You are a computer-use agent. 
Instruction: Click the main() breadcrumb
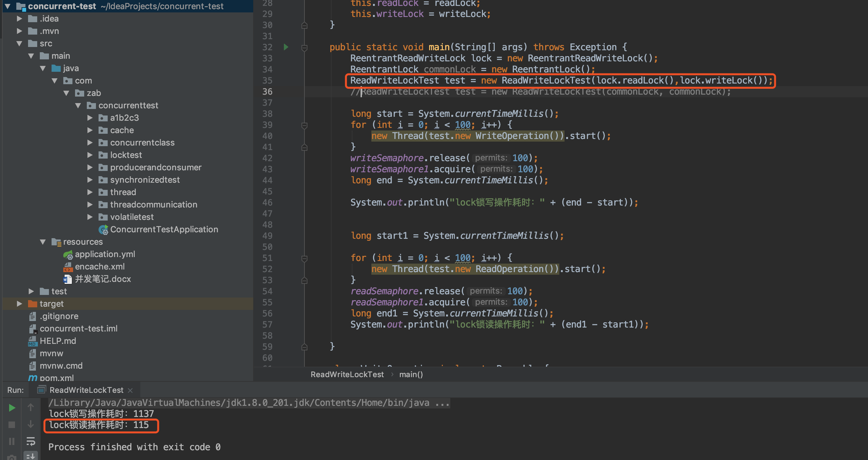(411, 375)
